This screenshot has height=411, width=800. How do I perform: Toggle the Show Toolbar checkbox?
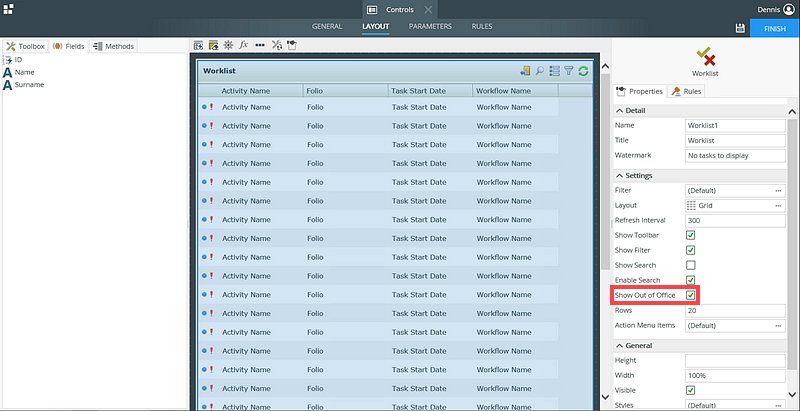(x=690, y=235)
